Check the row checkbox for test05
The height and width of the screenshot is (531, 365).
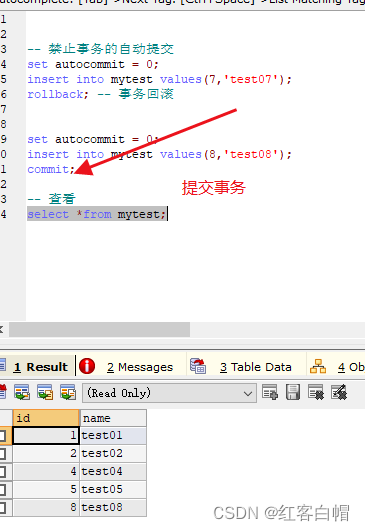(x=3, y=489)
